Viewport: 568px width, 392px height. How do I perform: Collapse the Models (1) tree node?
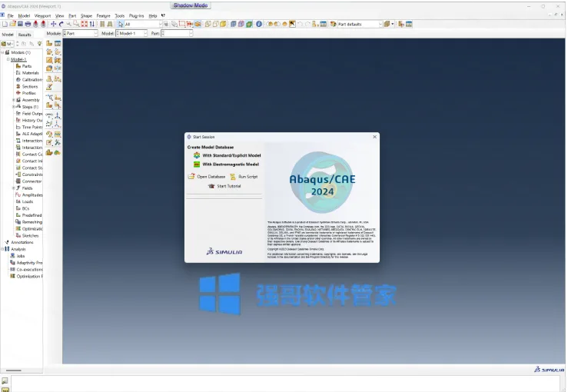pos(2,52)
